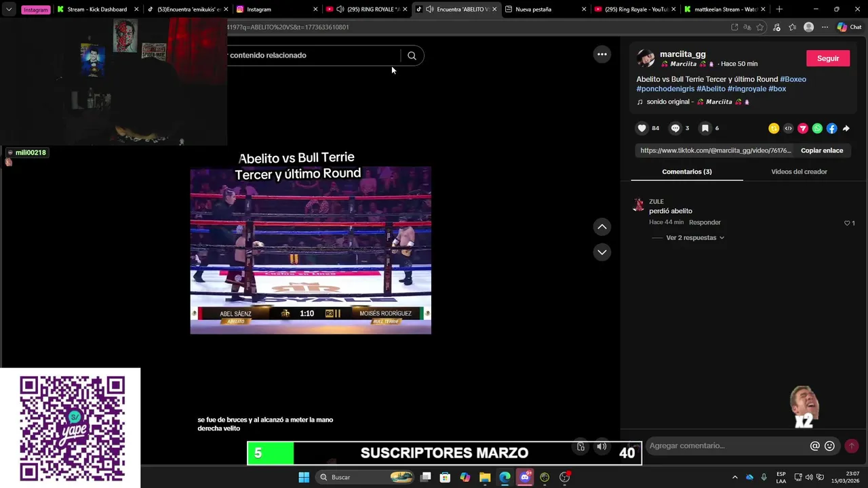This screenshot has width=868, height=488.
Task: Open the video link URL field
Action: pos(715,150)
